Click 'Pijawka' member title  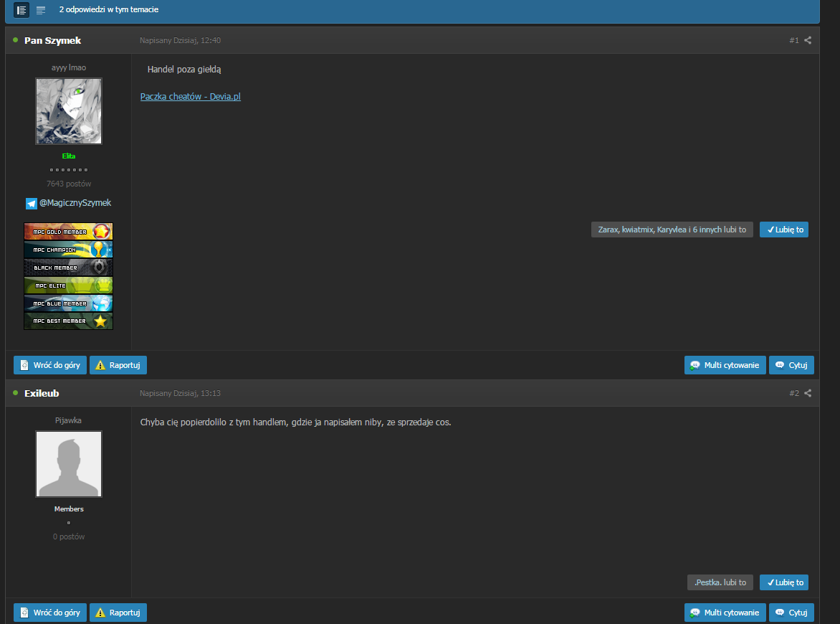68,420
